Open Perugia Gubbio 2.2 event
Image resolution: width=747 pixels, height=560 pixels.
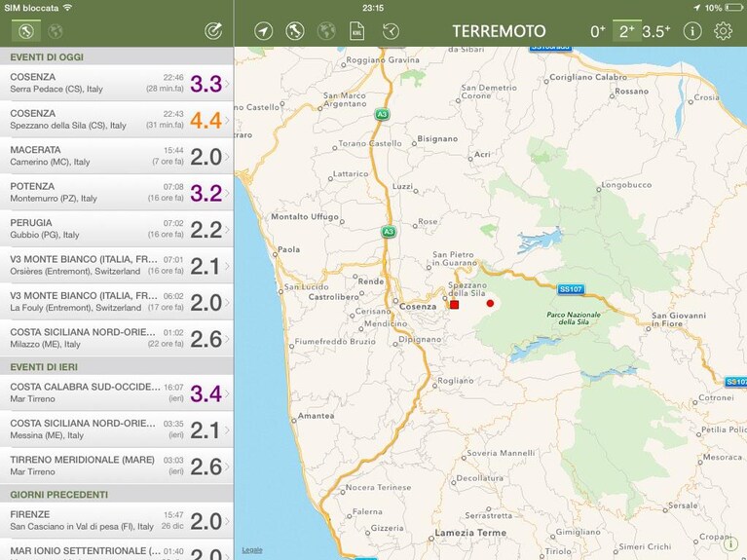point(117,229)
